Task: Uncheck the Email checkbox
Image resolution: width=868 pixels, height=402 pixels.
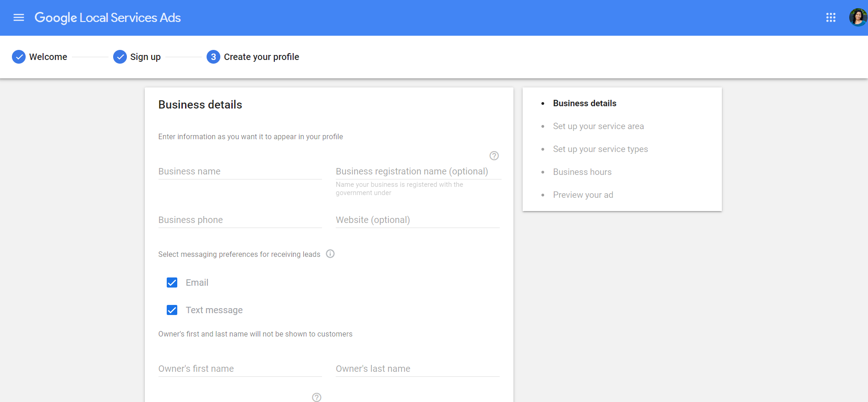Action: [x=172, y=282]
